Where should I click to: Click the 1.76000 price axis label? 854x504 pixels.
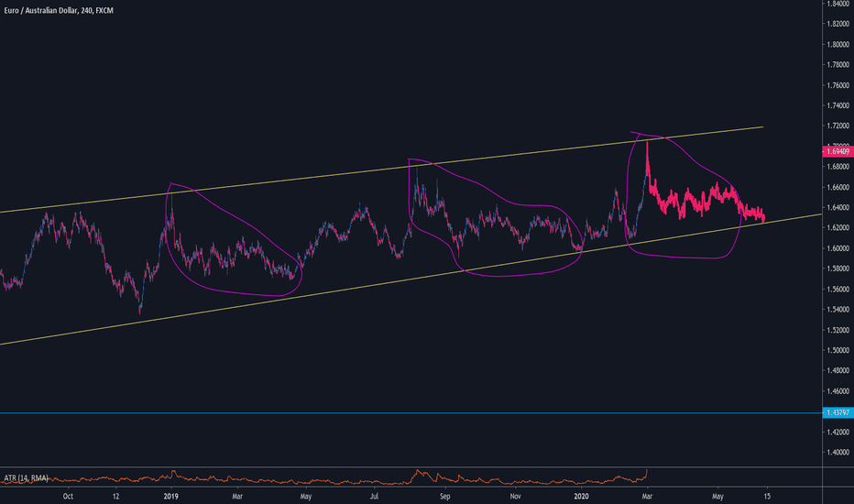(x=838, y=85)
